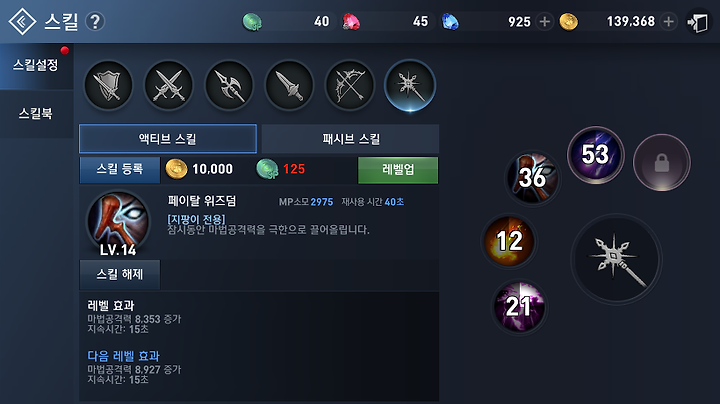The height and width of the screenshot is (404, 720).
Task: Tap the locked skill slot
Action: 662,163
